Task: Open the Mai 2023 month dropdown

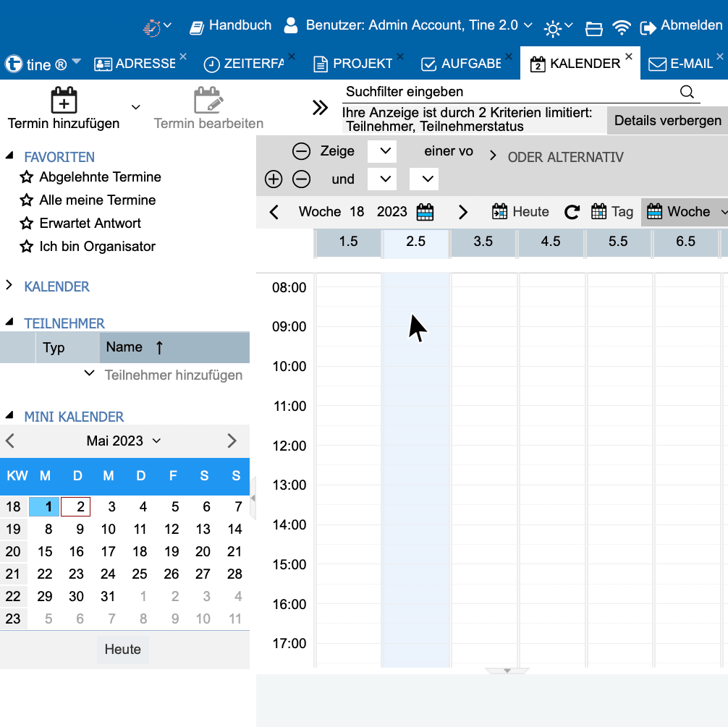Action: (123, 441)
